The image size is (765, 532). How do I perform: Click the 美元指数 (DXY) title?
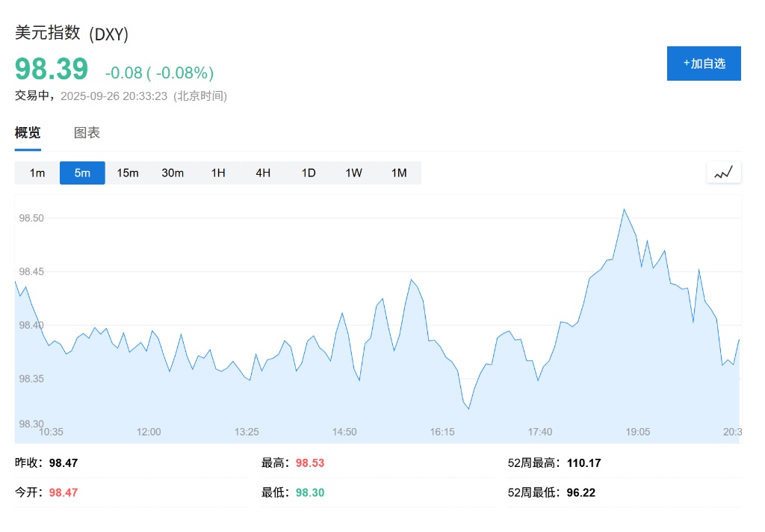pyautogui.click(x=72, y=34)
